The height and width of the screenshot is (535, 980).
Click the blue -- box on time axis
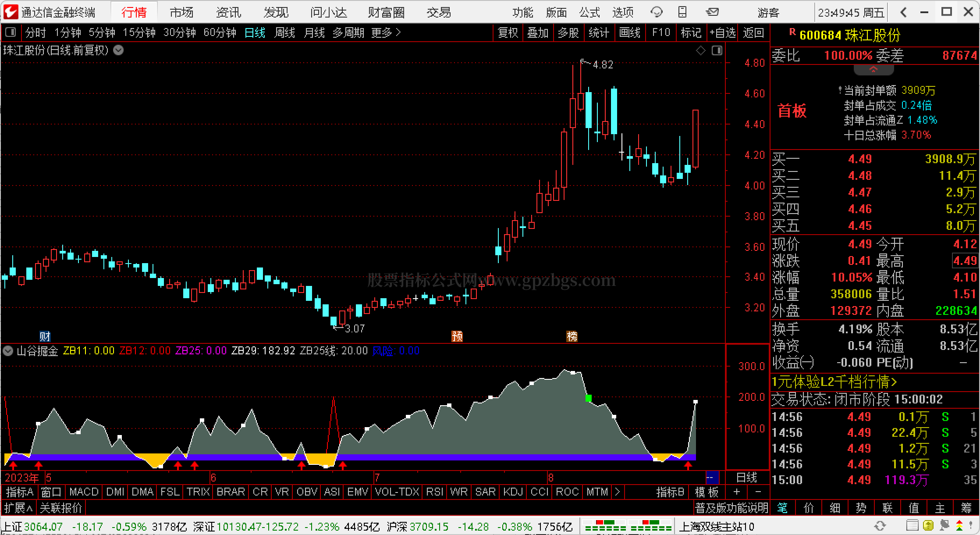pos(712,477)
